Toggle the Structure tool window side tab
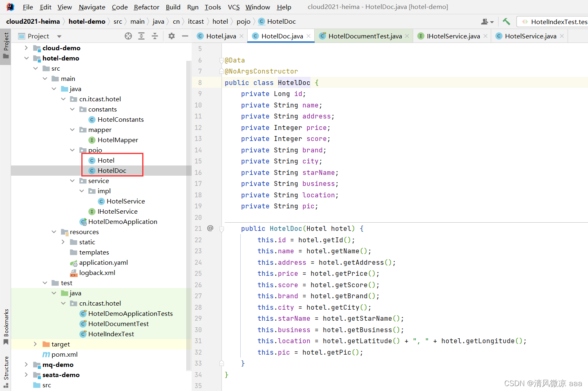588x391 pixels. pos(6,372)
